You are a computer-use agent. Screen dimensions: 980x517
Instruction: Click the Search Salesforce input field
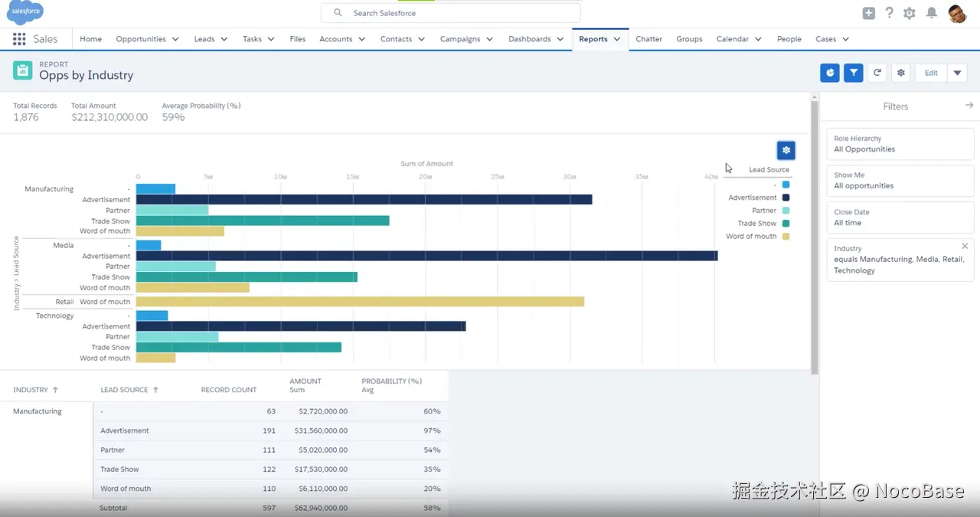tap(450, 12)
